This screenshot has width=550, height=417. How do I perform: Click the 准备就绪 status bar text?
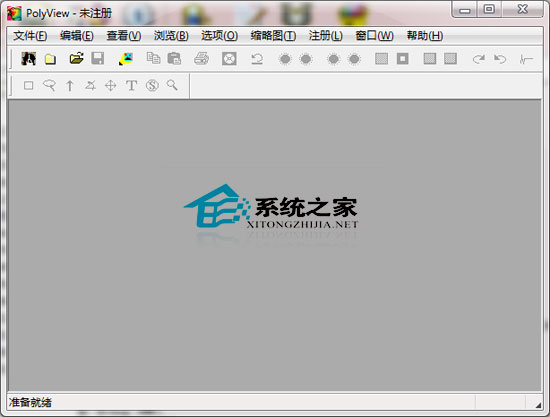pyautogui.click(x=30, y=402)
